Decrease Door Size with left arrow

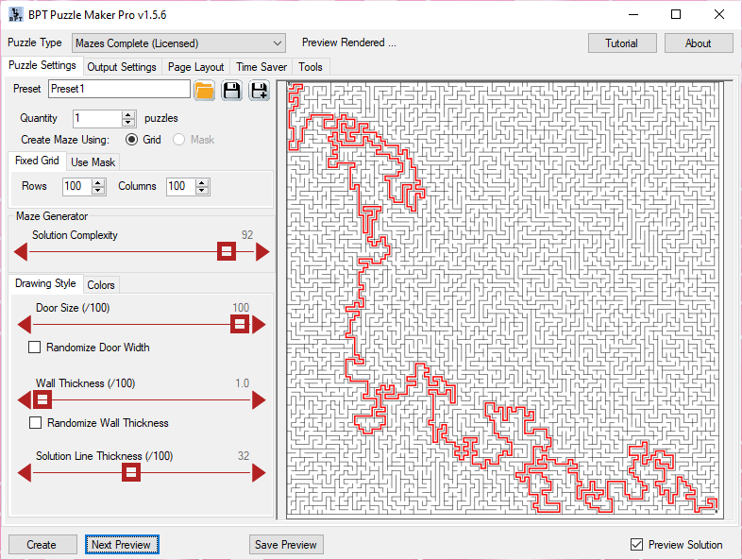coord(25,325)
